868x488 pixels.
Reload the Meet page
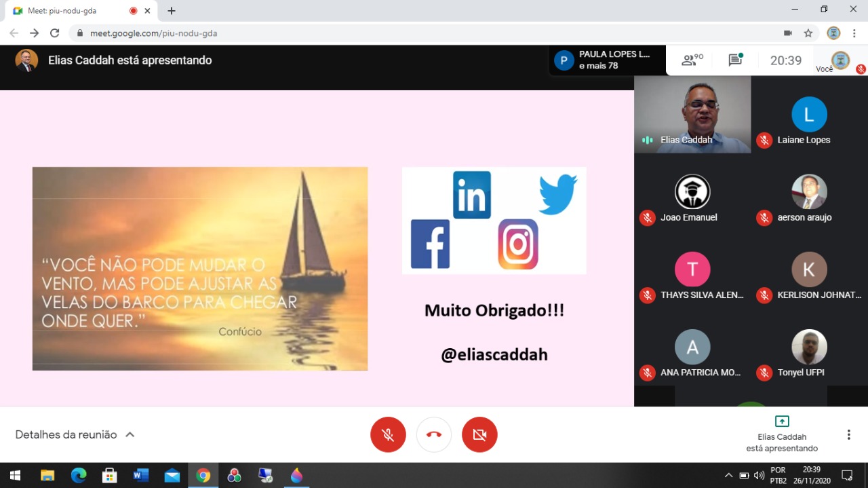[55, 33]
